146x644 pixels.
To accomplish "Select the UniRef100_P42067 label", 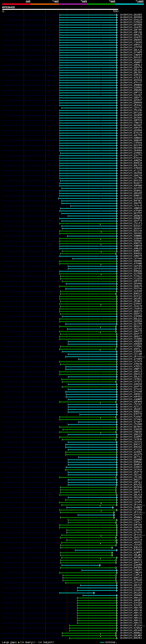I will click(131, 95).
